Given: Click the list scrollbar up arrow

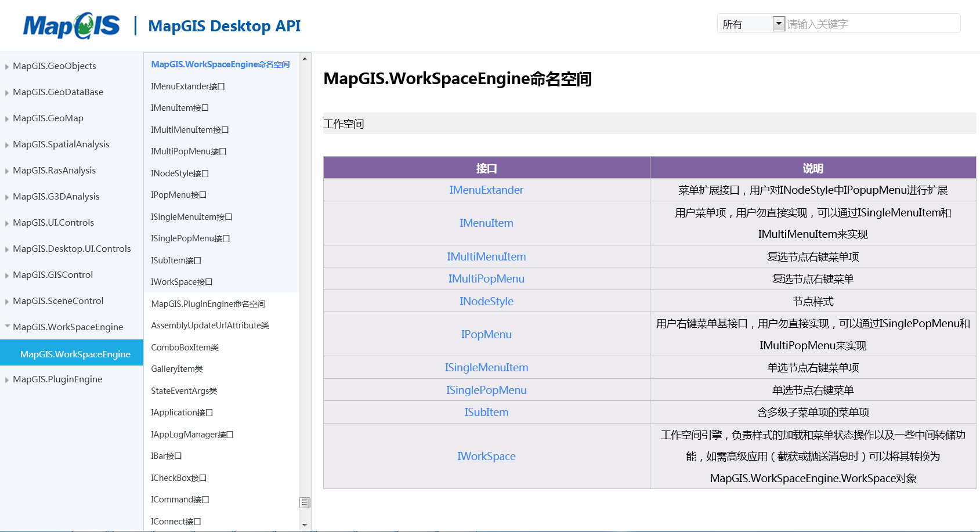Looking at the screenshot, I should (305, 59).
